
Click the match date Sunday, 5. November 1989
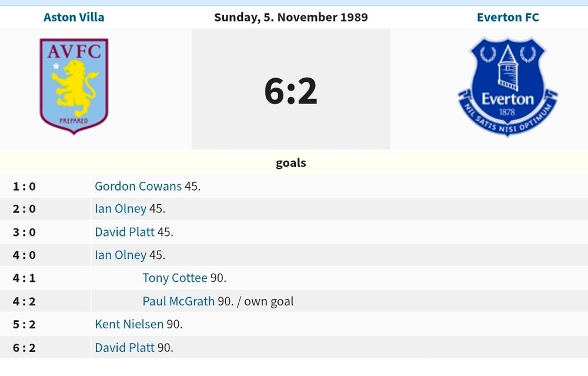[291, 17]
